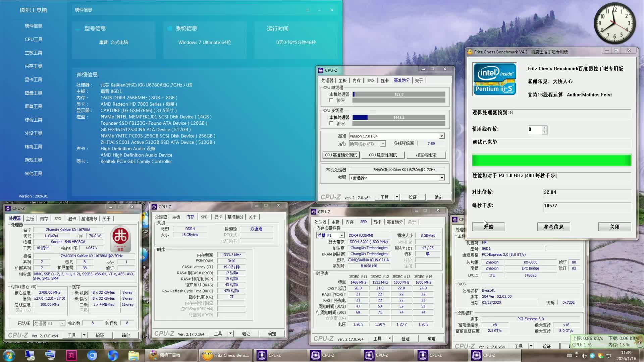Click 关闭 in Fritz Chess Benchmark

pos(614,227)
